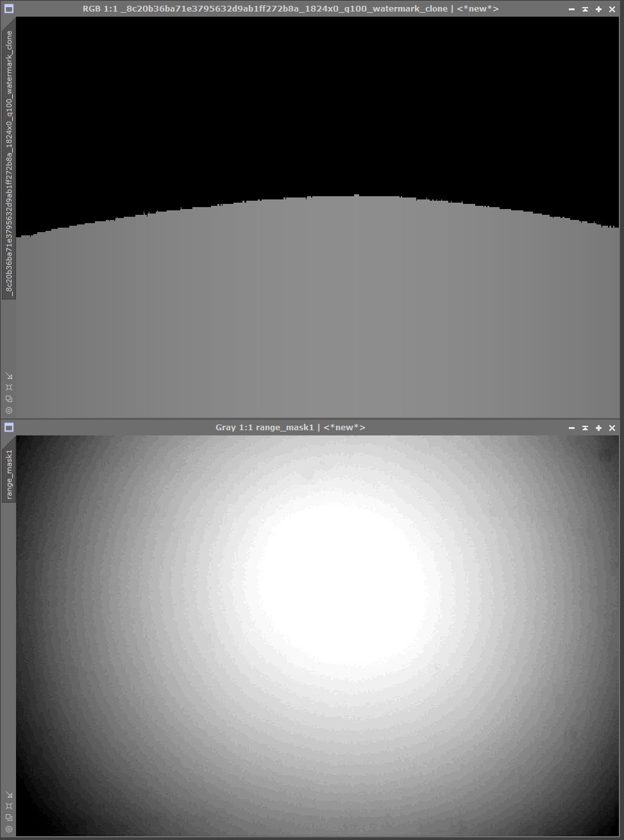This screenshot has width=624, height=840.
Task: Click the overlapping squares icon in the watermark_clone window
Action: coord(9,399)
